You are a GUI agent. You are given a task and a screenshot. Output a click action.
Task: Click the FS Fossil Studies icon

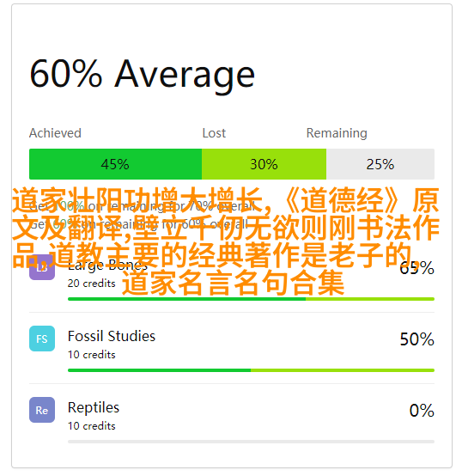tap(42, 339)
